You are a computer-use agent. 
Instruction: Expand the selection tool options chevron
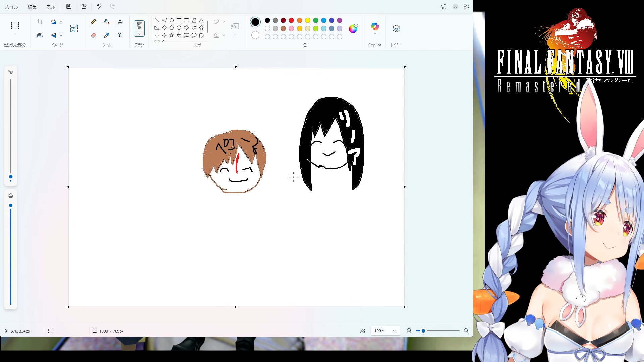15,34
